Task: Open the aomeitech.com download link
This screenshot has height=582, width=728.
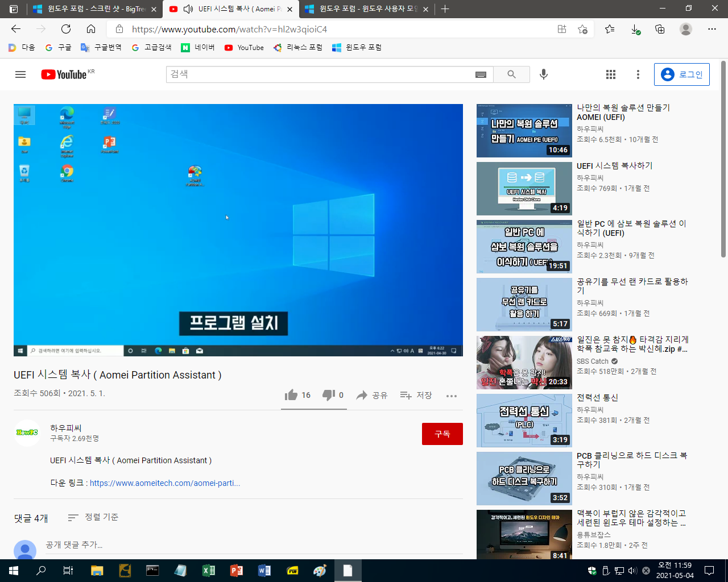Action: [x=165, y=483]
